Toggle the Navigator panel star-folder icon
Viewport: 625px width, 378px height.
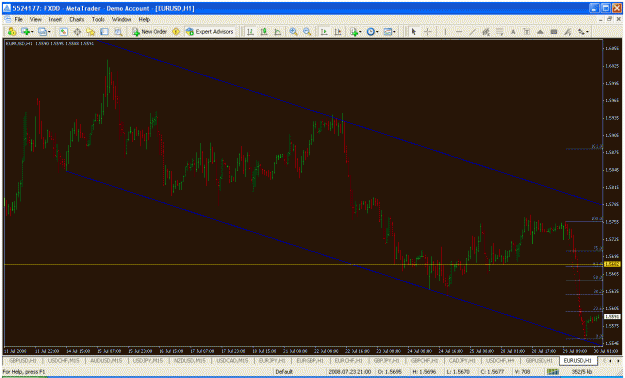tap(90, 32)
